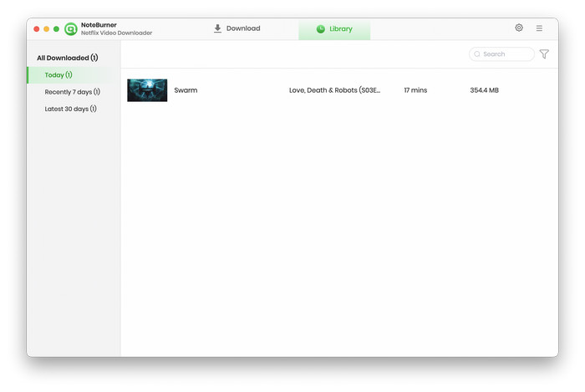Click the 354.4 MB file size
Viewport: 585px width, 392px height.
[484, 90]
